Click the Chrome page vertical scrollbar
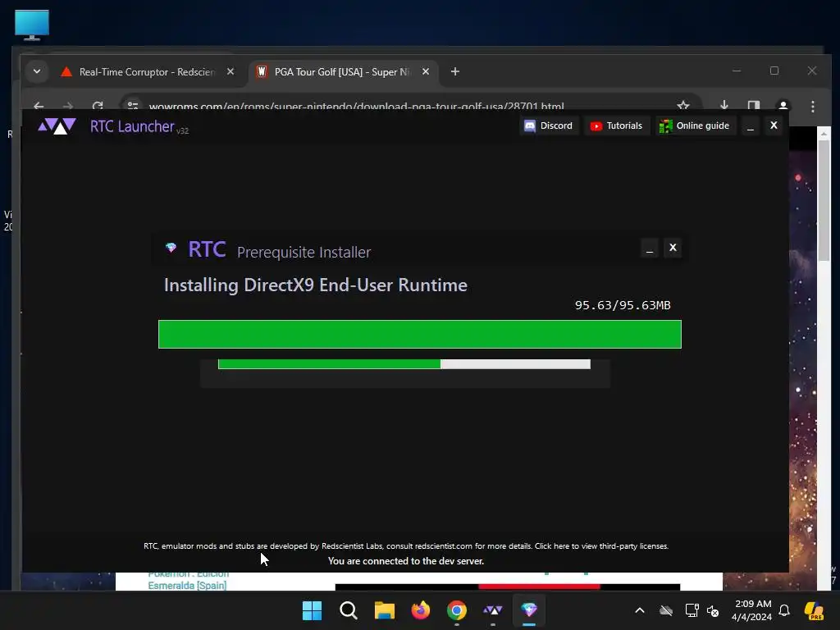840x630 pixels. (x=824, y=200)
